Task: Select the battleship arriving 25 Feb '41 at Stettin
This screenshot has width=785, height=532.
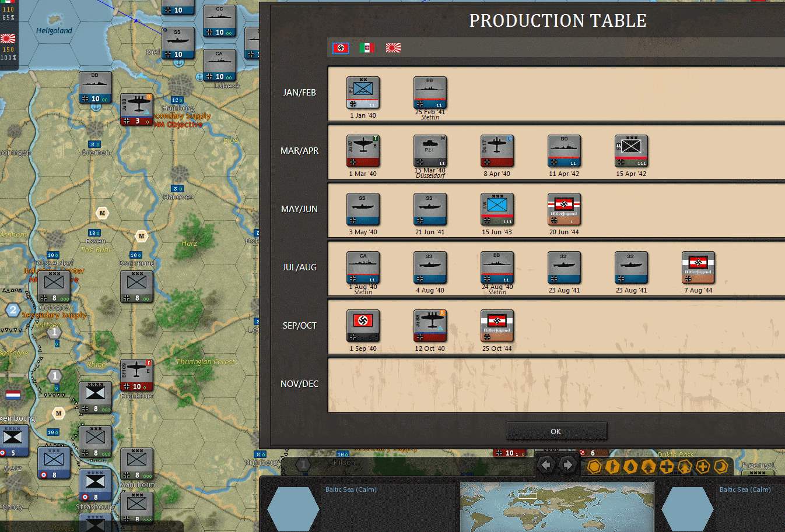Action: (430, 93)
